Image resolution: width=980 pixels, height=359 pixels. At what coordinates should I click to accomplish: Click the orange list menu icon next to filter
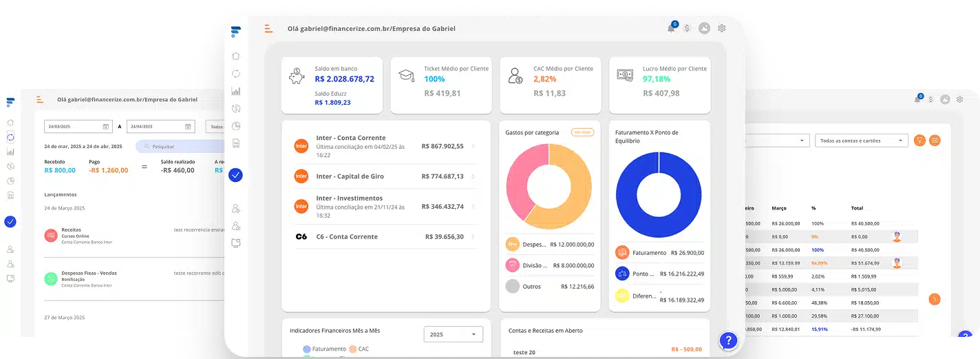click(935, 141)
